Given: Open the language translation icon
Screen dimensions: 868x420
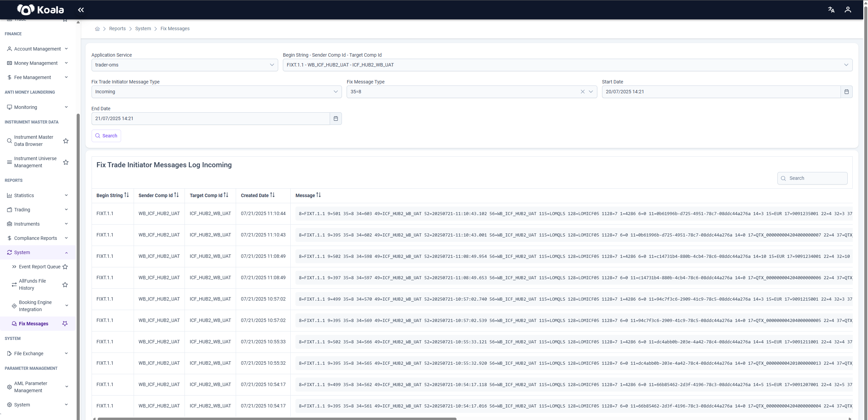Looking at the screenshot, I should pos(831,10).
